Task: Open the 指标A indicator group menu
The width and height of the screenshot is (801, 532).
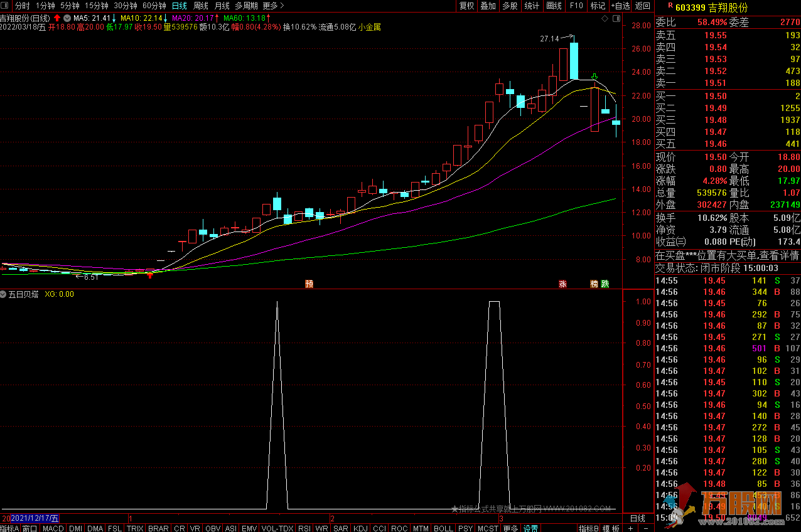Action: click(10, 528)
